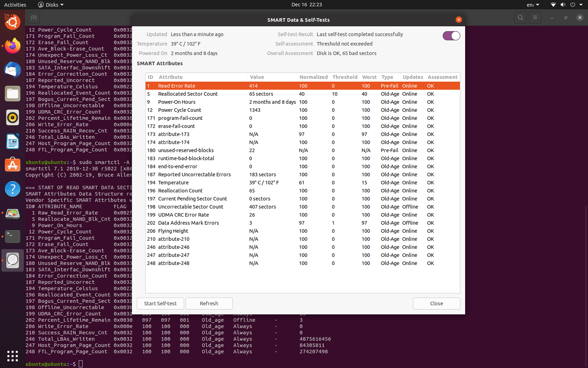588x368 pixels.
Task: Launch Rhythmbox music player from the dock
Action: (x=13, y=117)
